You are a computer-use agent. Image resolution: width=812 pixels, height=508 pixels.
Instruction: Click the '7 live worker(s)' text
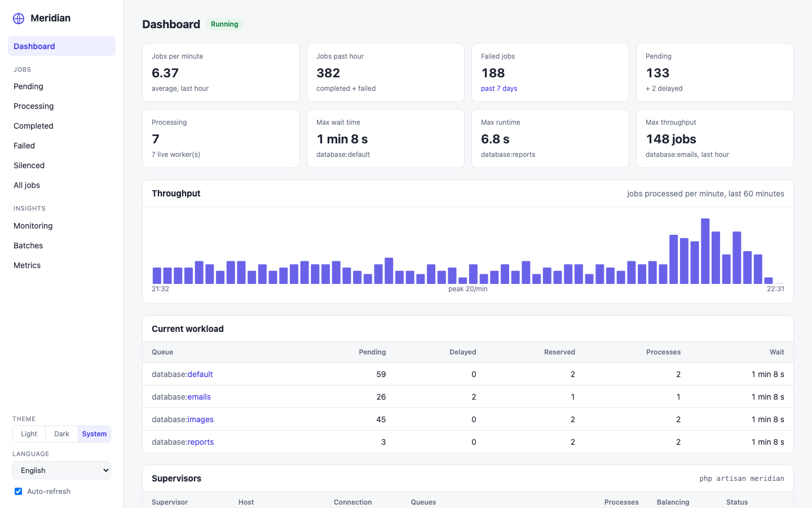point(176,155)
